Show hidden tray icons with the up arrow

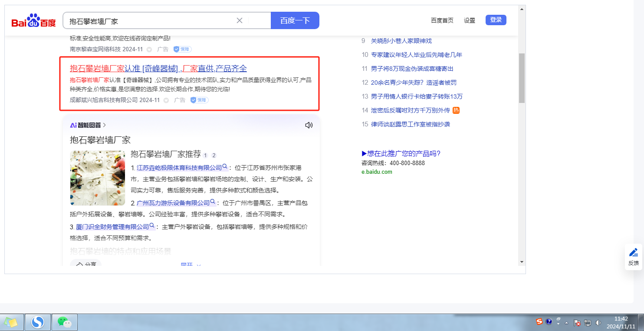click(x=567, y=323)
